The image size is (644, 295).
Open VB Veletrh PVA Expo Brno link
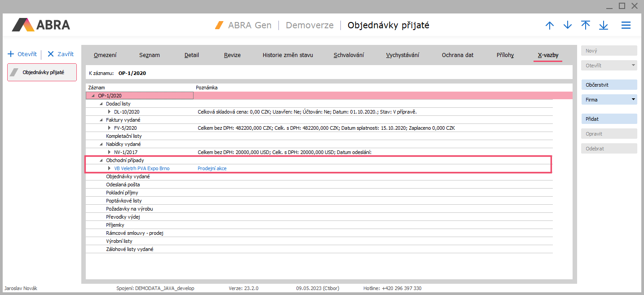tap(142, 168)
